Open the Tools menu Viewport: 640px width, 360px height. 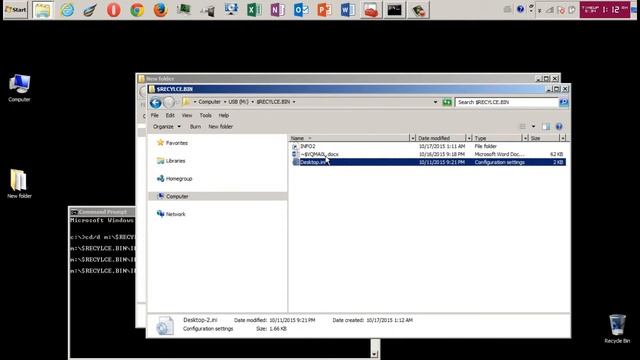205,116
